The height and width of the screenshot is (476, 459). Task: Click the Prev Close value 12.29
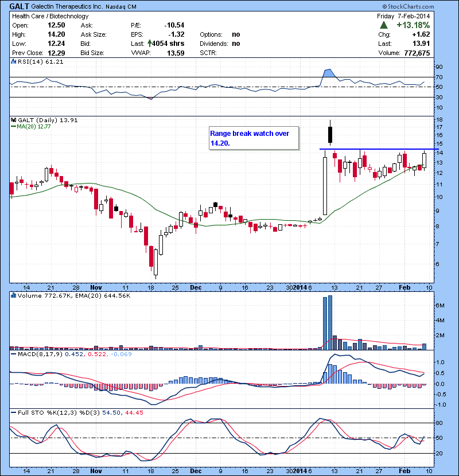click(56, 53)
